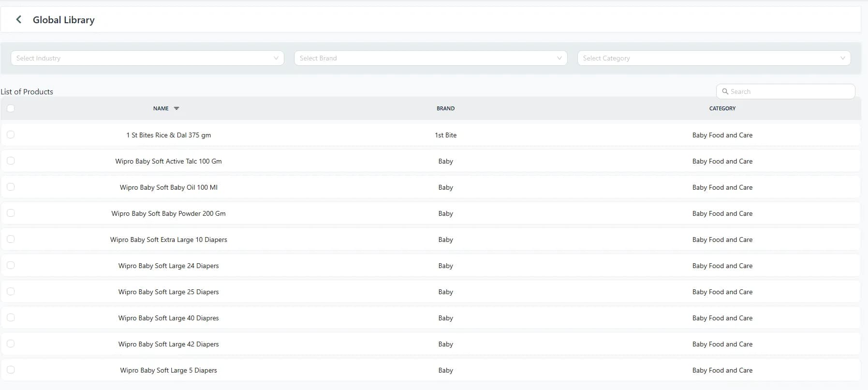The height and width of the screenshot is (390, 868).
Task: Tick checkbox for Wipro Baby Soft Large 5 Diapers
Action: (11, 370)
